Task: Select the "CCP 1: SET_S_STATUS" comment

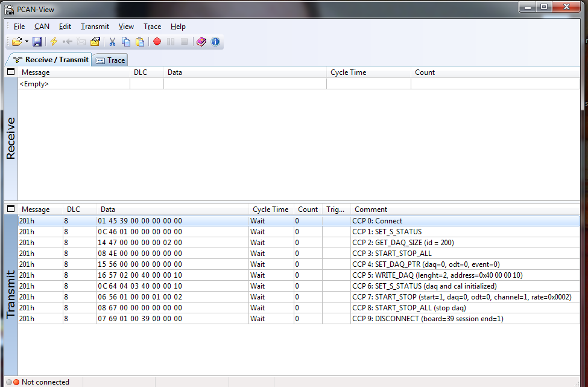Action: (387, 232)
